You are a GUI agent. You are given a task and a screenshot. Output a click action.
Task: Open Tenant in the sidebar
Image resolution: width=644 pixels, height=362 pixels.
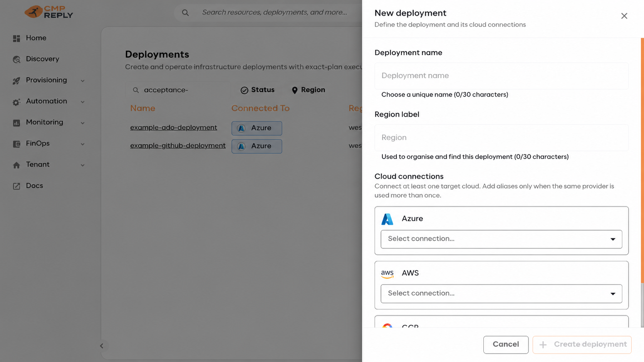click(x=38, y=165)
